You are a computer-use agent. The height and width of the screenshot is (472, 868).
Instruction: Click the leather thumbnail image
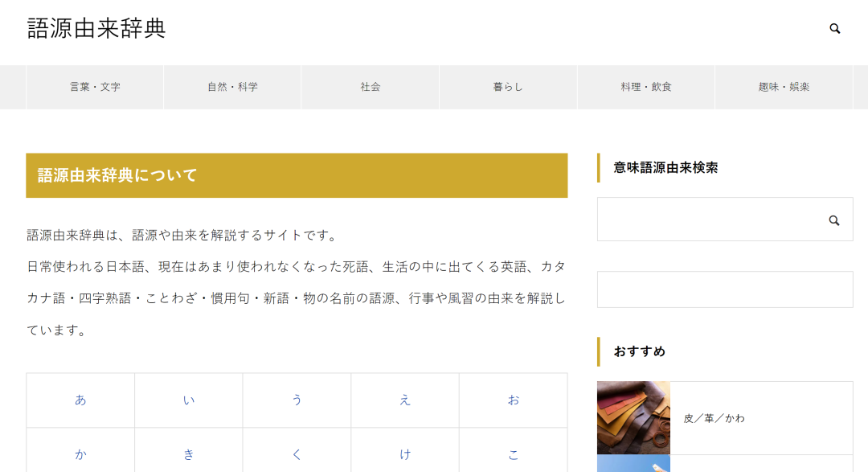[634, 417]
